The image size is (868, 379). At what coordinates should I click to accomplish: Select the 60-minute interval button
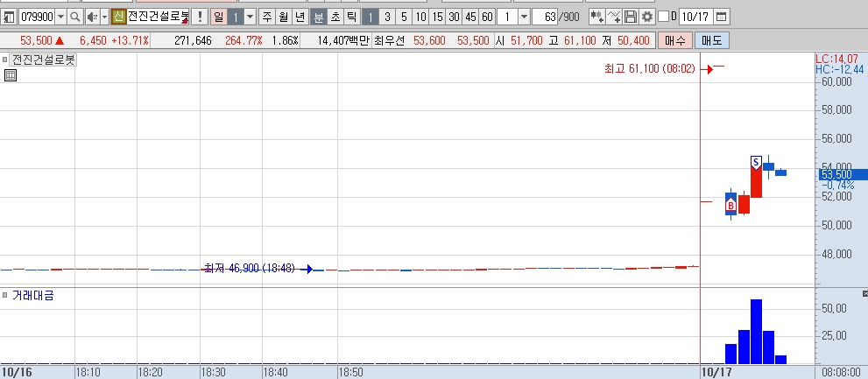[x=487, y=17]
